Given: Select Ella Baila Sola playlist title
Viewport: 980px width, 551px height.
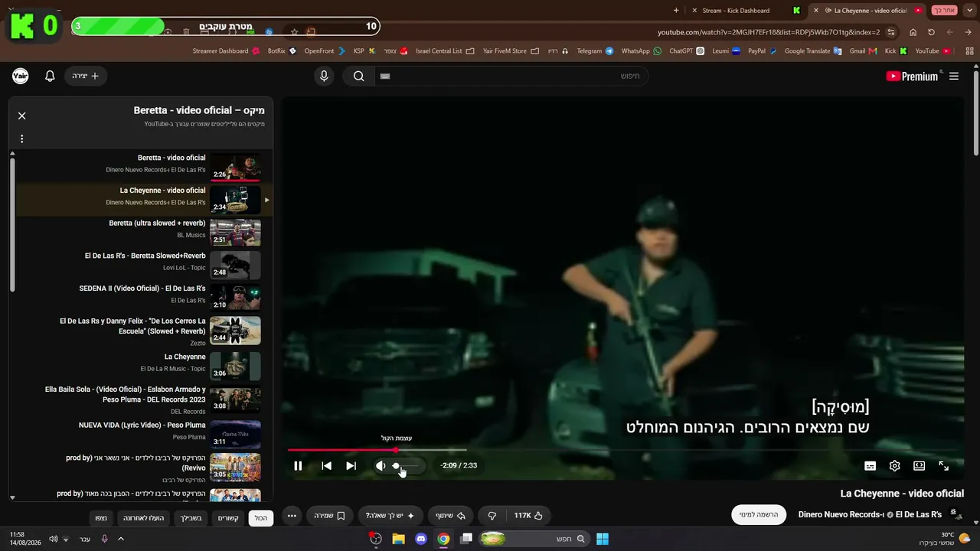Looking at the screenshot, I should pyautogui.click(x=126, y=394).
